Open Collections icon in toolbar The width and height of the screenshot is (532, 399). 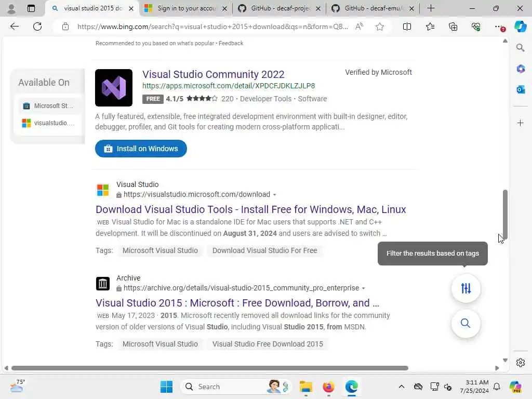click(453, 26)
